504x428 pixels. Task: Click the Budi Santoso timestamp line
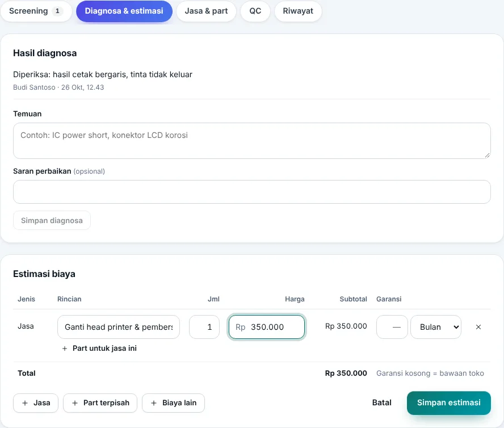click(x=58, y=87)
